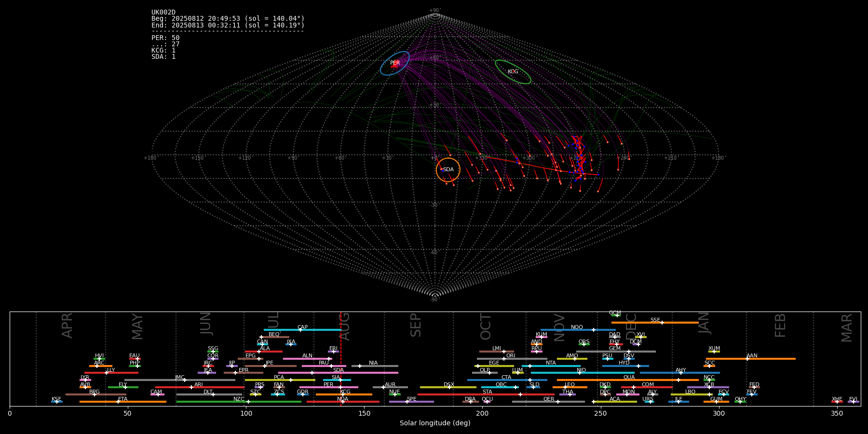Click the NZC shower label

pyautogui.click(x=239, y=399)
